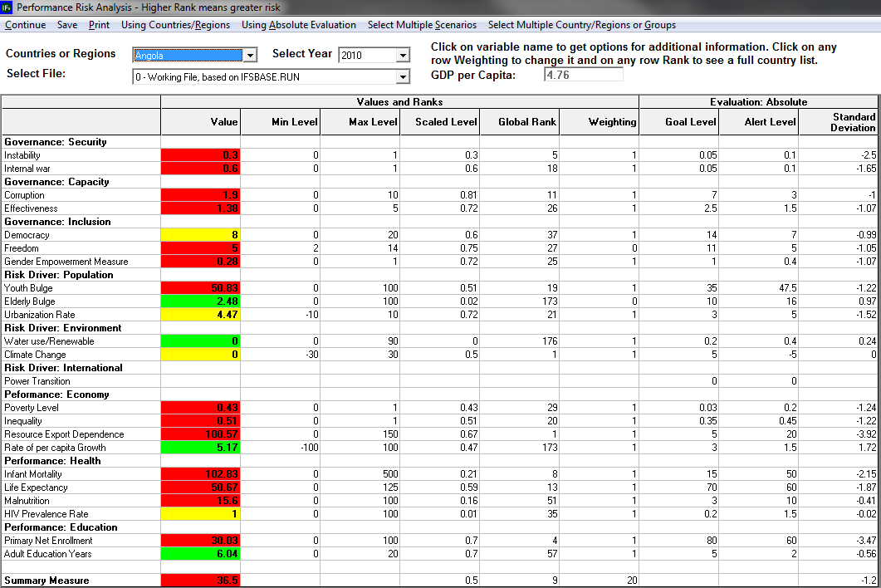Click the Corruption row Weighting value
The width and height of the screenshot is (881, 588).
click(598, 194)
